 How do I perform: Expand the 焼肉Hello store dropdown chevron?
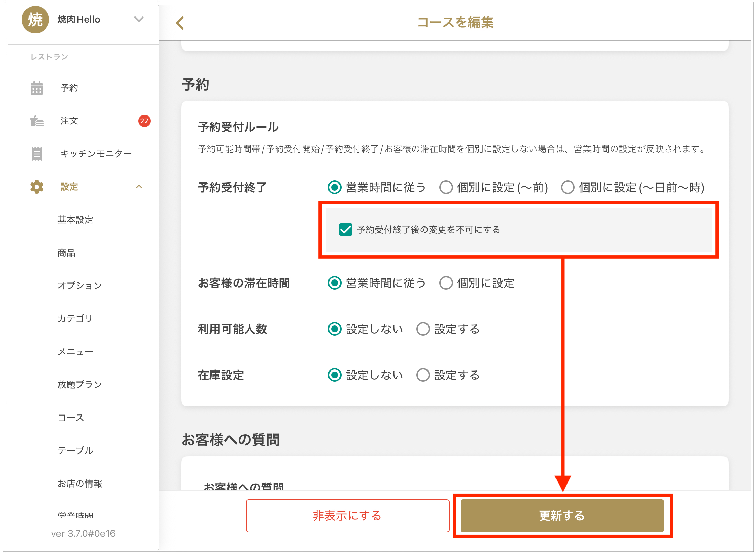click(139, 19)
